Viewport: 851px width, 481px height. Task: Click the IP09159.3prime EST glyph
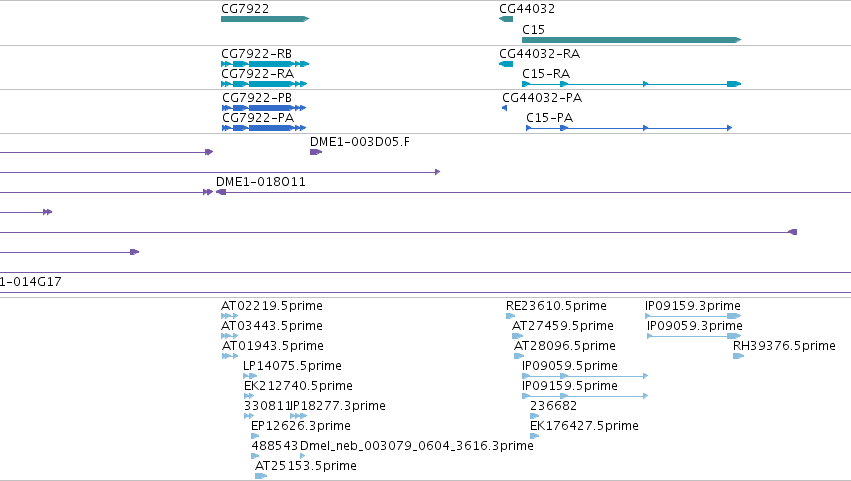[x=693, y=316]
